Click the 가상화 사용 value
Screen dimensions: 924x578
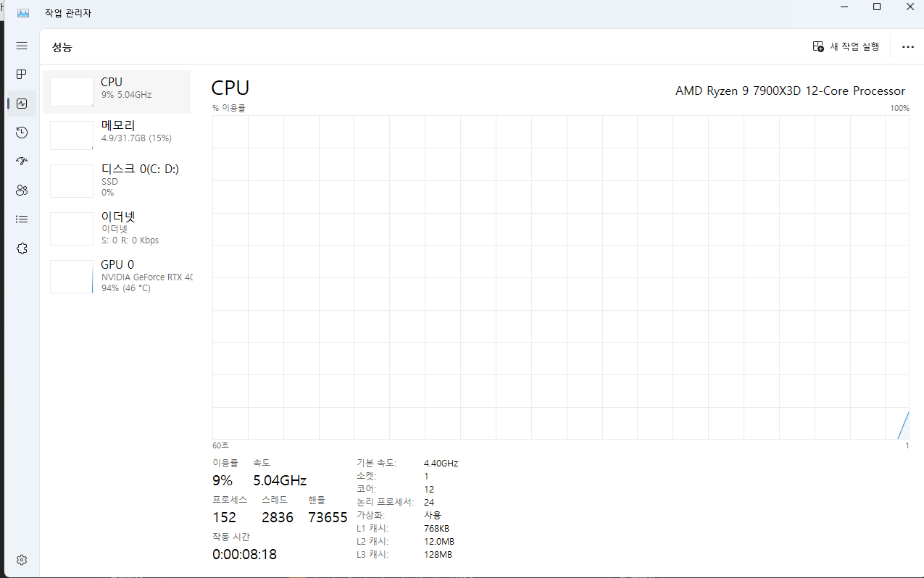(432, 515)
